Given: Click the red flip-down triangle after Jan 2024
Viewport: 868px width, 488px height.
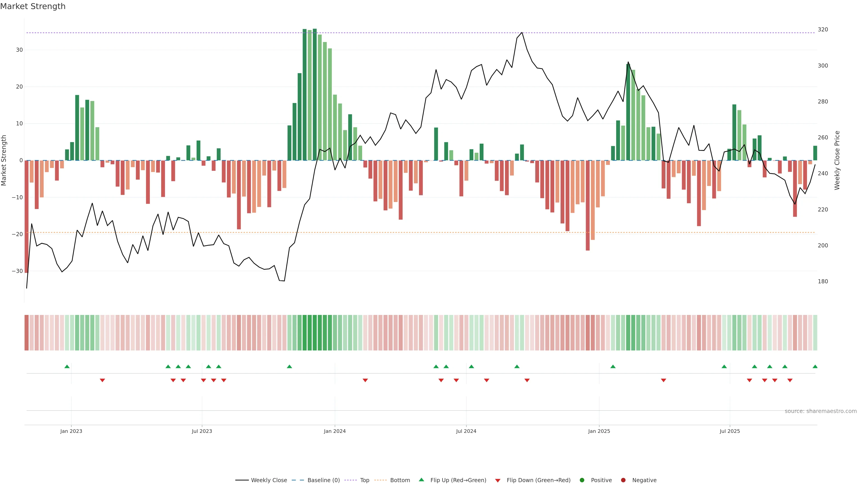Looking at the screenshot, I should [x=365, y=380].
